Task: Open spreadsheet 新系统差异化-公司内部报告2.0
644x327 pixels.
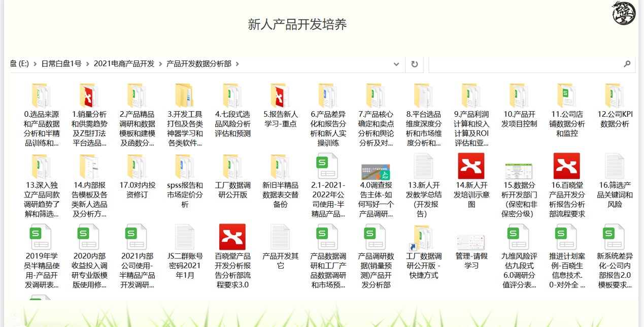Action: click(615, 256)
